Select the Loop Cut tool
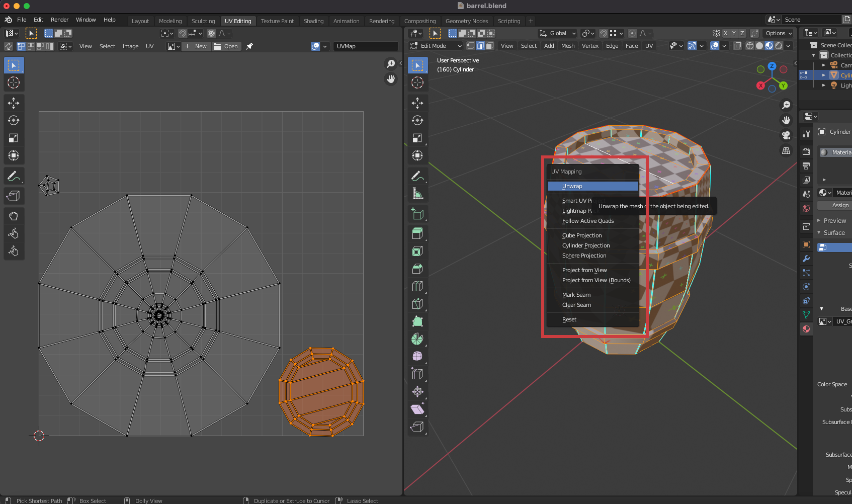 click(x=417, y=286)
